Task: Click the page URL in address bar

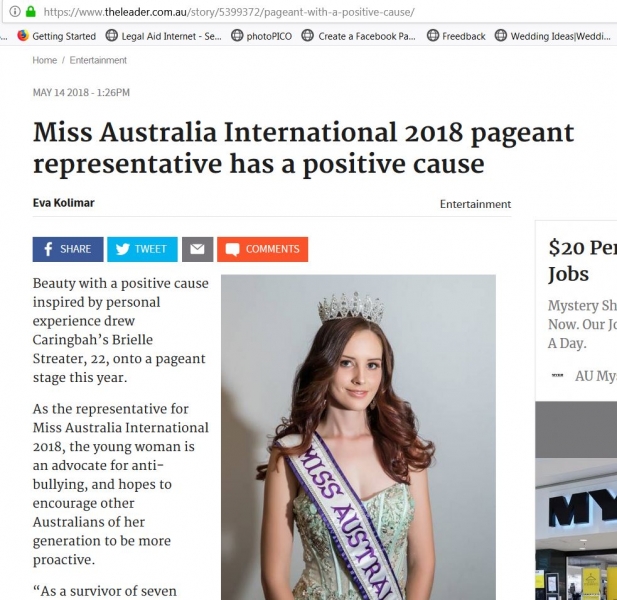Action: tap(229, 12)
